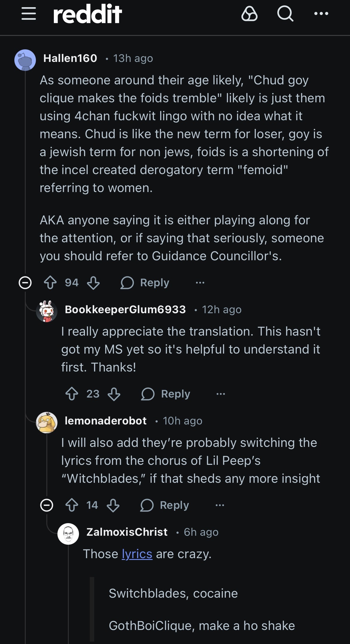Open more options on BookkeeperGlum6933's comment

221,394
